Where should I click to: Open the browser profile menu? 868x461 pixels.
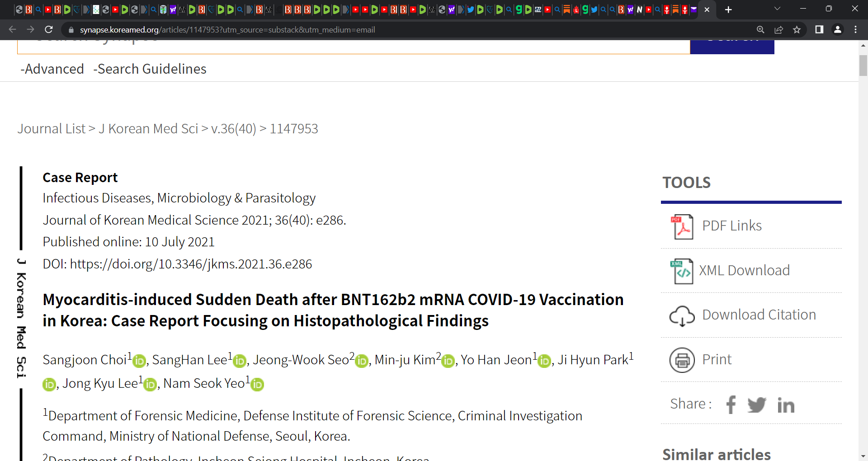coord(837,29)
